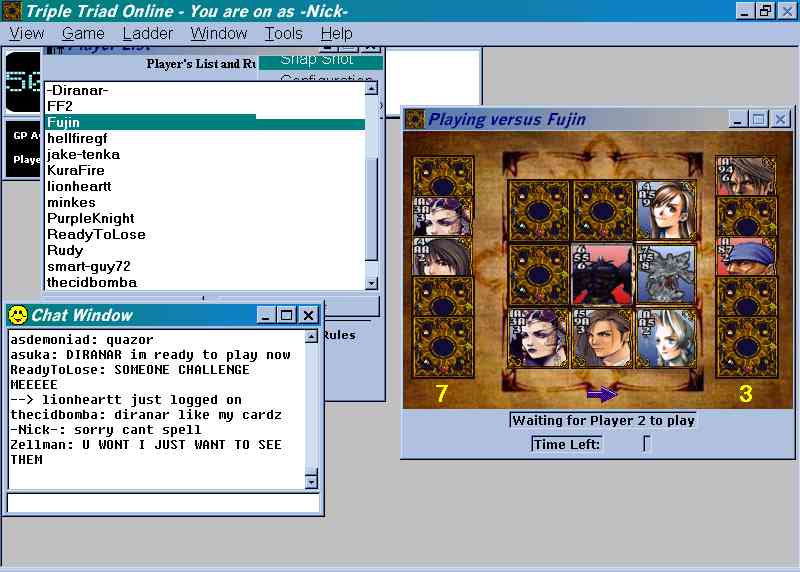The height and width of the screenshot is (572, 800).
Task: Click the bottom-left board sorceress card
Action: pos(539,338)
